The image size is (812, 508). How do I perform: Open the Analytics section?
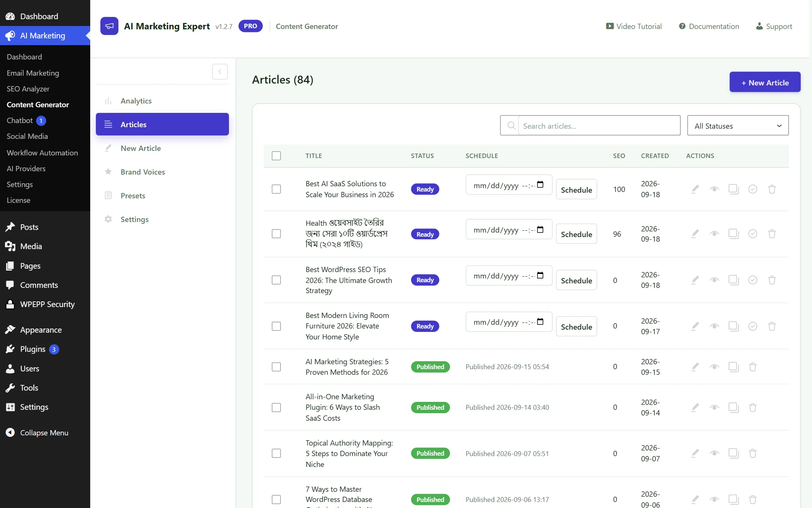pos(162,101)
